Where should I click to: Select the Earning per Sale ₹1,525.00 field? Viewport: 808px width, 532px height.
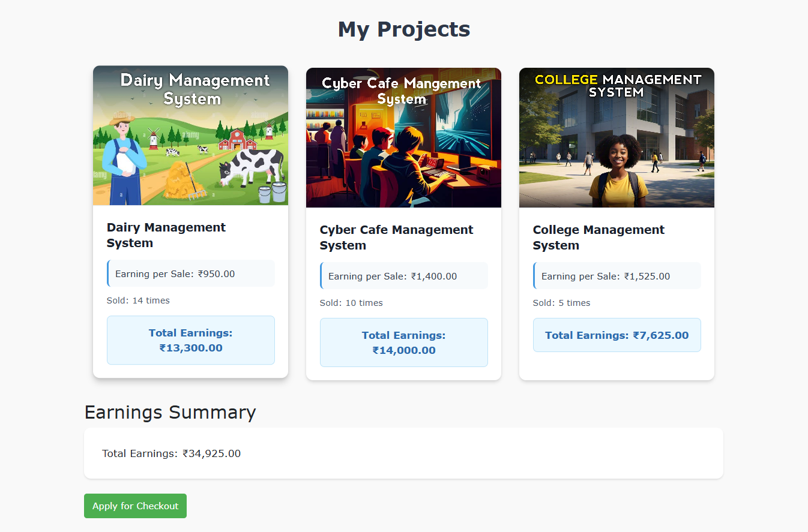617,275
